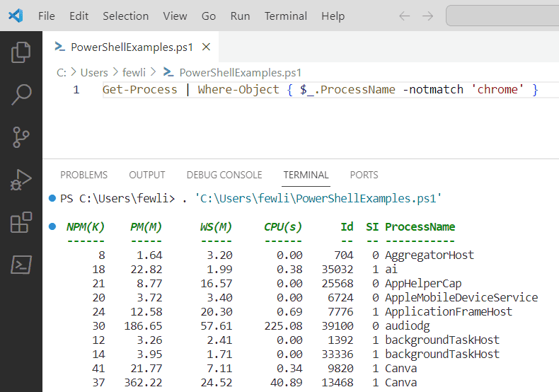This screenshot has width=559, height=392.
Task: Click the blue command decoration by PS prompt
Action: [52, 198]
